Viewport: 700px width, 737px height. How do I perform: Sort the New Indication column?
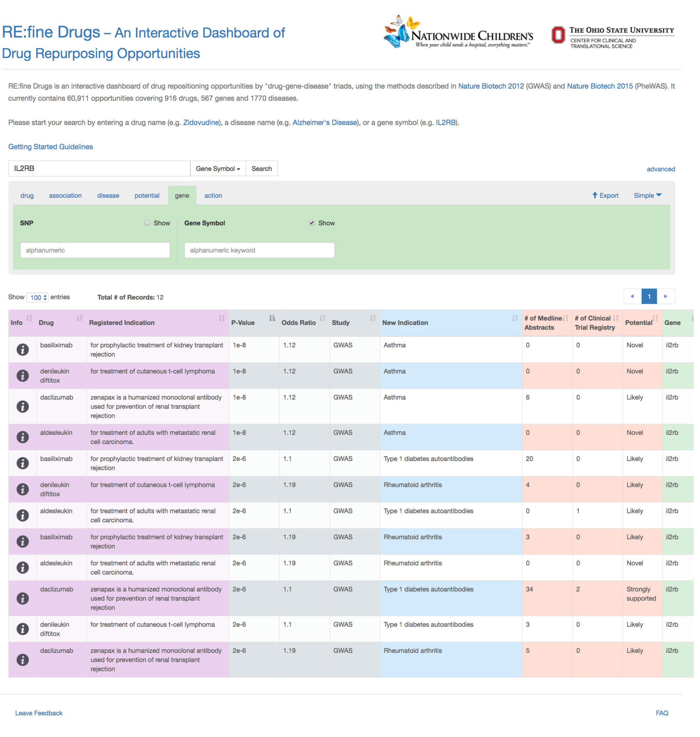coord(514,318)
